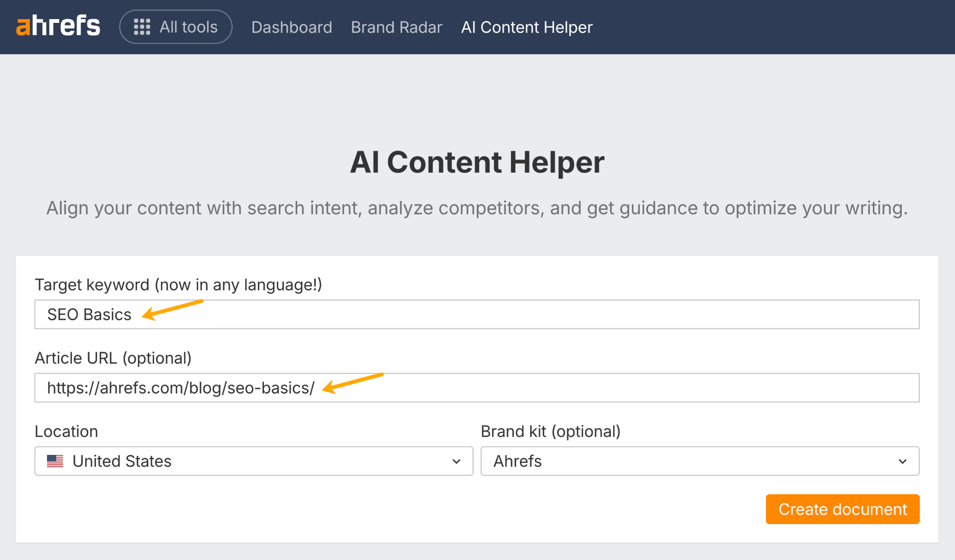
Task: Click the Target keyword label
Action: (x=179, y=284)
